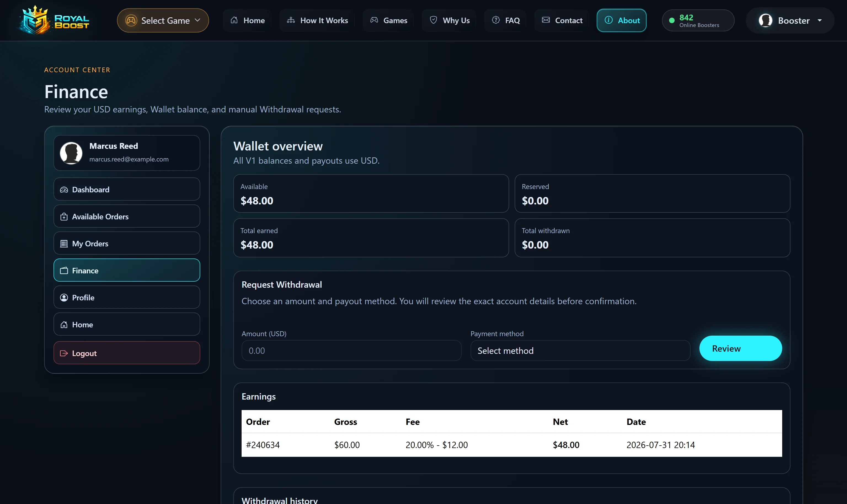Click Marcus Reed's profile avatar
847x504 pixels.
click(x=71, y=153)
